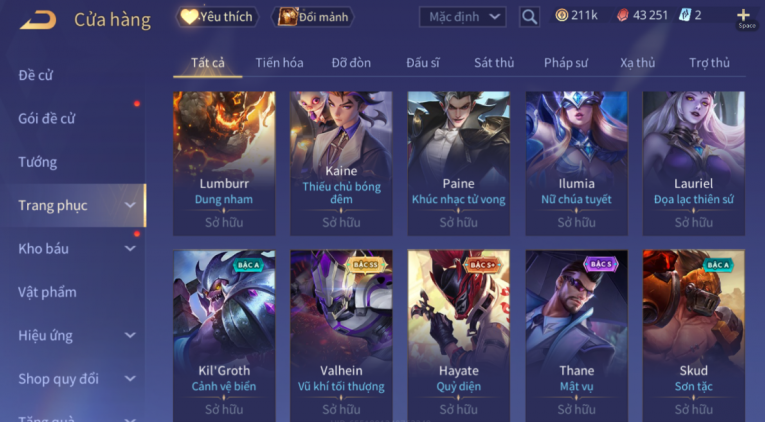Open the search magnifier icon
Screen dimensions: 765x422
pyautogui.click(x=529, y=17)
